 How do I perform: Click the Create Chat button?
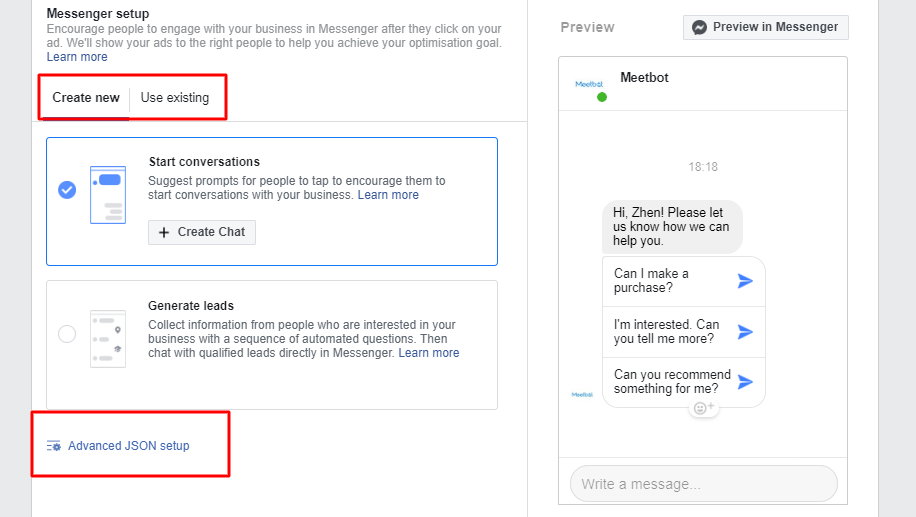202,232
